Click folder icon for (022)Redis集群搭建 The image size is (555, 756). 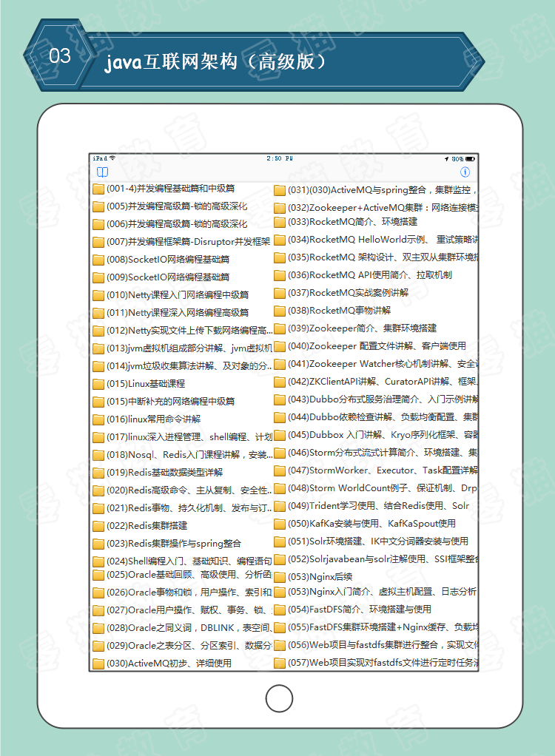98,526
